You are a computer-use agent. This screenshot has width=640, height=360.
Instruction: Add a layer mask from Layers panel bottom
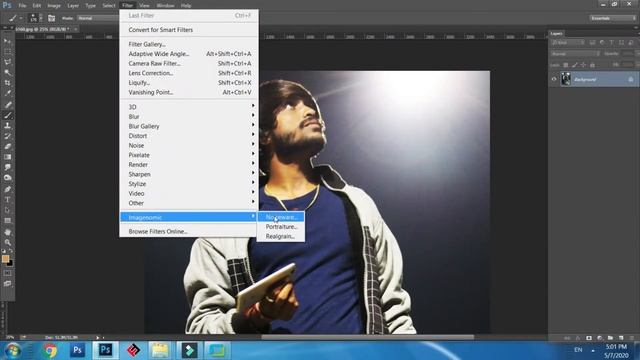(x=589, y=338)
